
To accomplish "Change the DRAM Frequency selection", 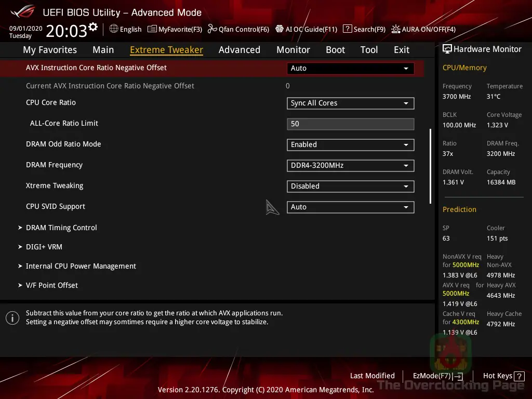I will (x=350, y=165).
